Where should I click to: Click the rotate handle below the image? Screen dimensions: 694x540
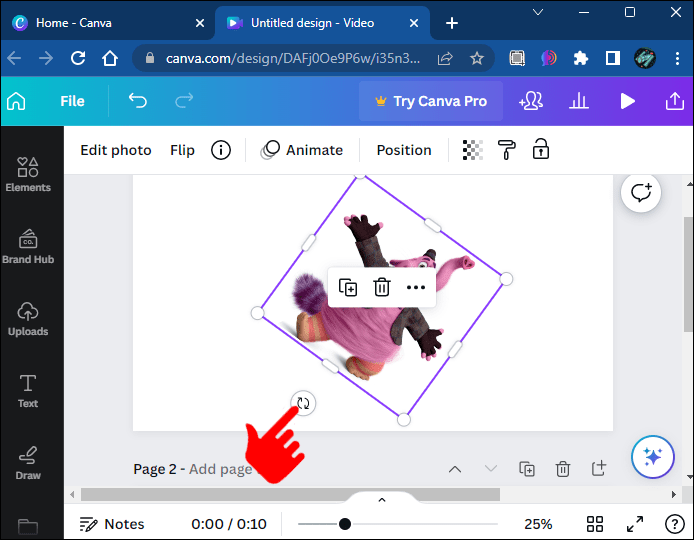[x=303, y=403]
